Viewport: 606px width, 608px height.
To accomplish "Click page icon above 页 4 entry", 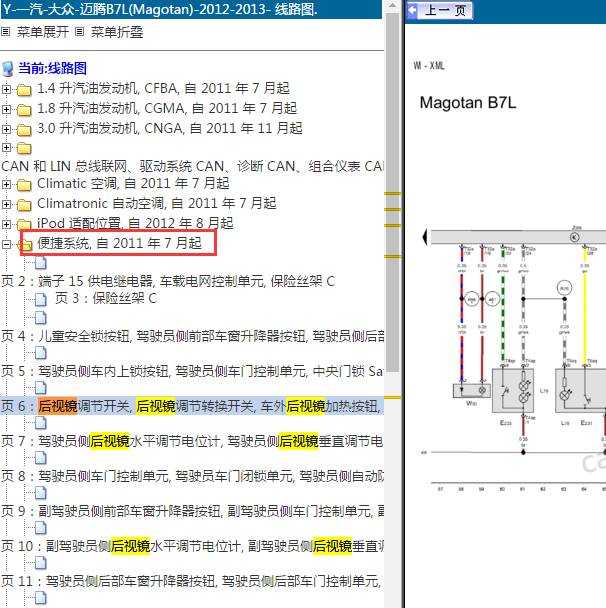I will tap(41, 318).
